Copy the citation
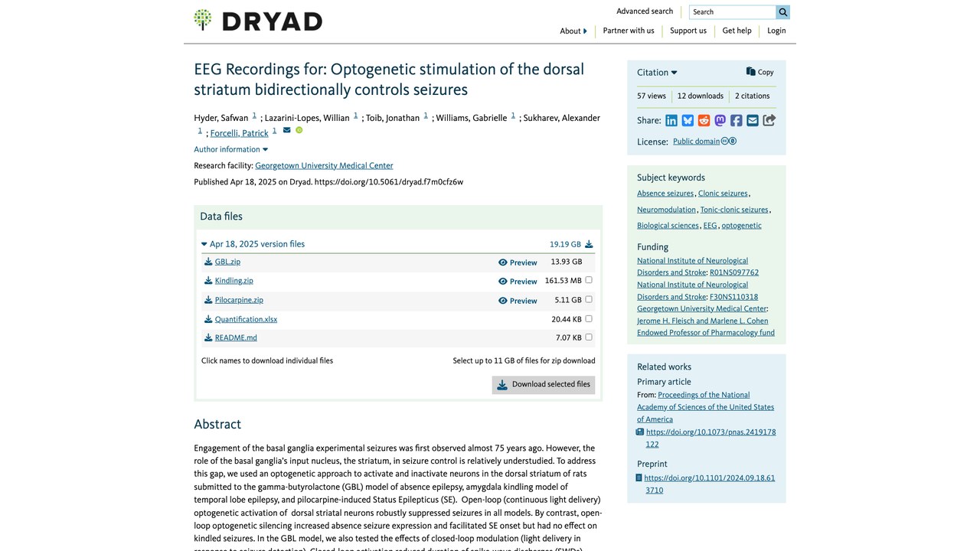This screenshot has width=980, height=551. pyautogui.click(x=760, y=72)
